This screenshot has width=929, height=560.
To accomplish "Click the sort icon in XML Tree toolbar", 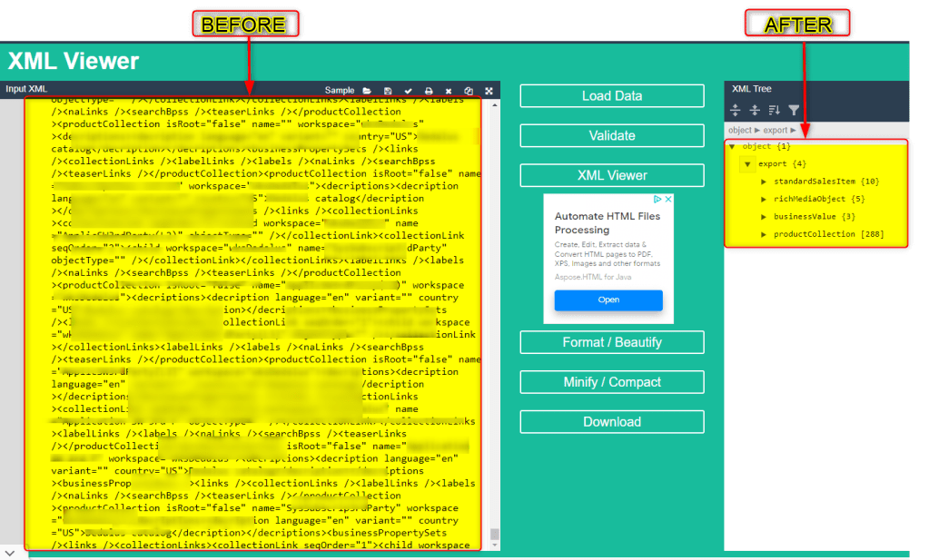I will pyautogui.click(x=775, y=111).
